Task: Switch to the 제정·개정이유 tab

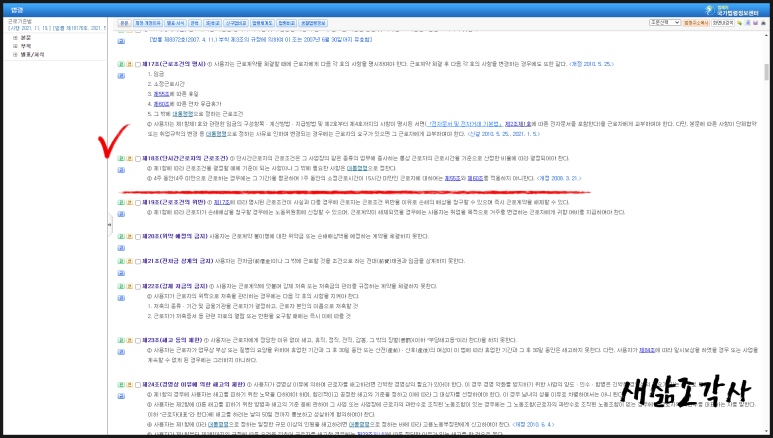Action: pos(147,23)
